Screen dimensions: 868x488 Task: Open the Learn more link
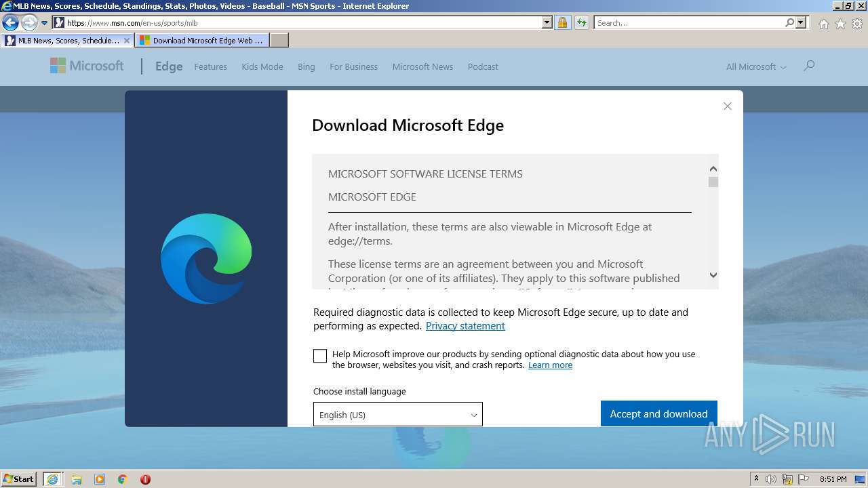click(550, 365)
